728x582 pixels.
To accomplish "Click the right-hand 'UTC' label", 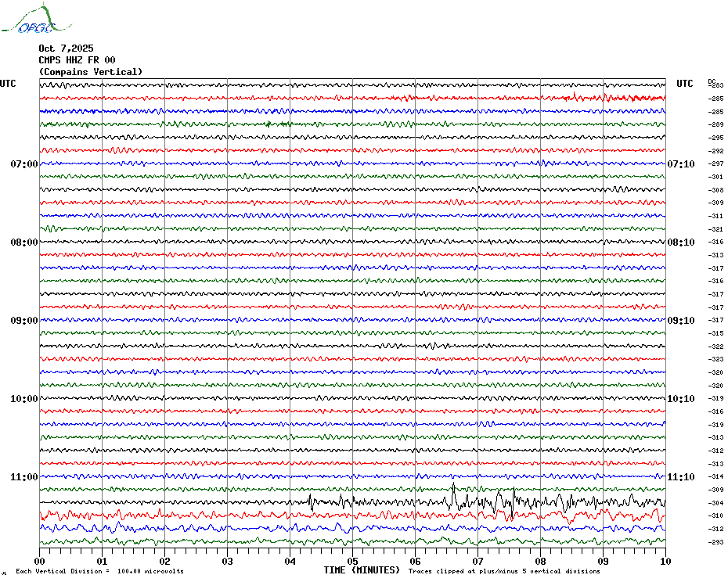I will coord(684,84).
